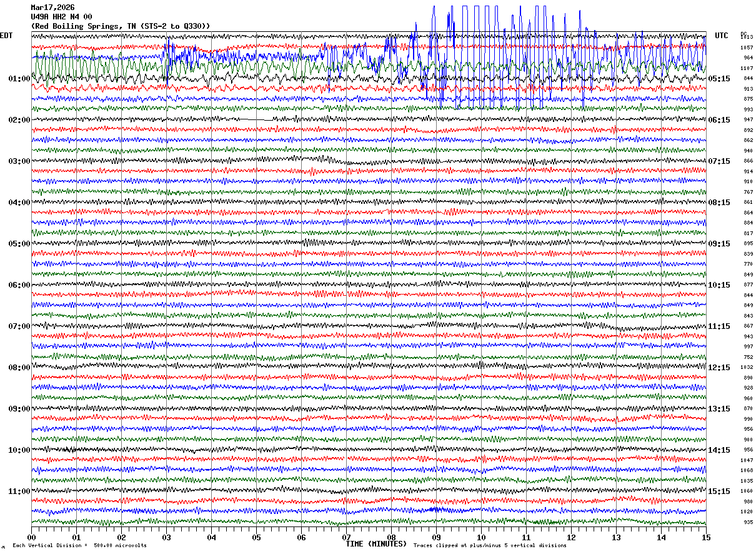Click minute tick label 00 on the axis
The height and width of the screenshot is (554, 756).
click(x=31, y=537)
